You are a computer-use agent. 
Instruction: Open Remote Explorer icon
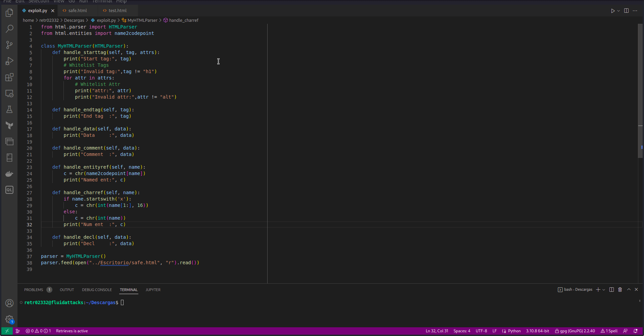(x=9, y=93)
